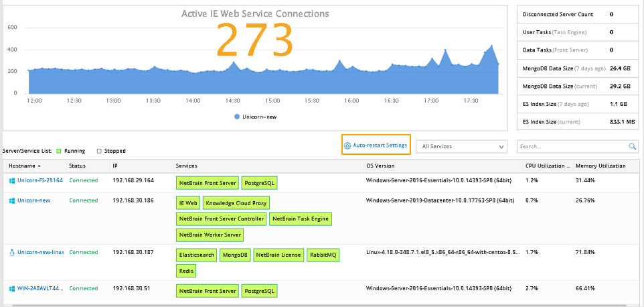Screen dimensions: 644x307
Task: Click Active IE Web Service Connections title
Action: pos(255,13)
